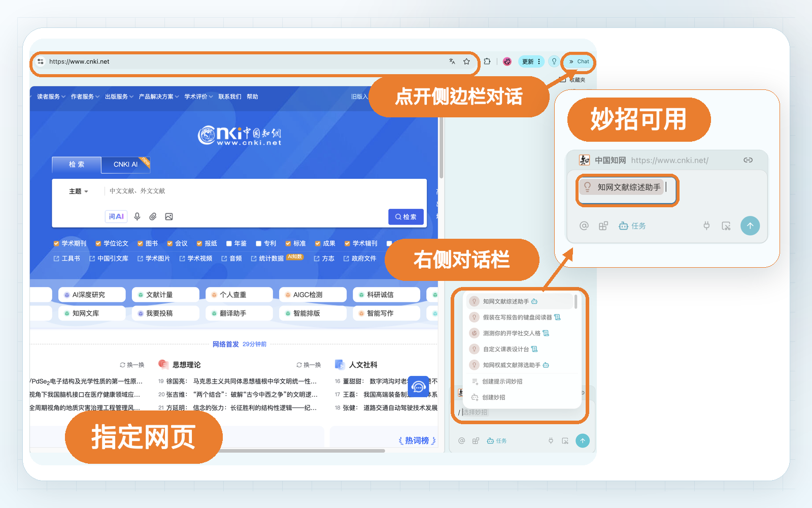
Task: Click the blue 检索 search button
Action: click(405, 217)
